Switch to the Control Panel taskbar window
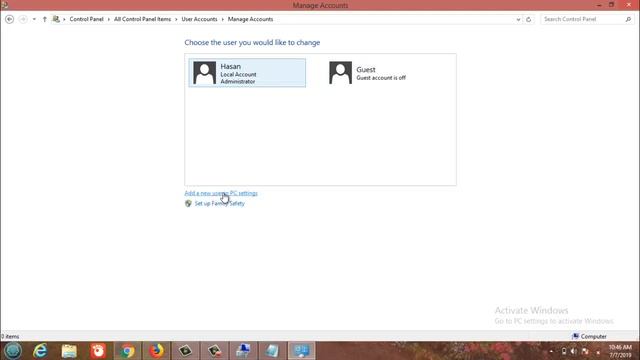 302,351
